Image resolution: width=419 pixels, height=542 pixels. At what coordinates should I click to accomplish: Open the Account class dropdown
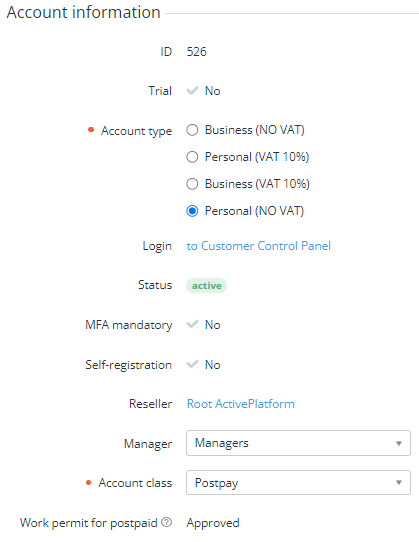coord(298,483)
